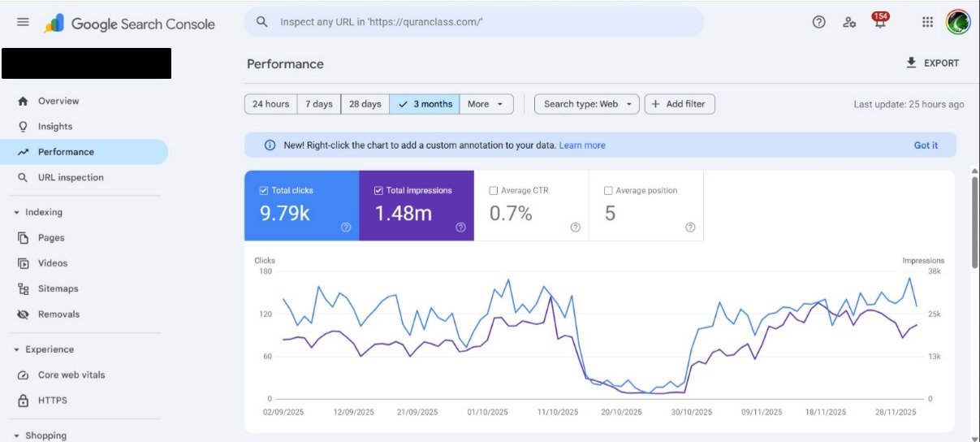Expand the More date range dropdown
Image resolution: width=980 pixels, height=442 pixels.
pyautogui.click(x=486, y=104)
